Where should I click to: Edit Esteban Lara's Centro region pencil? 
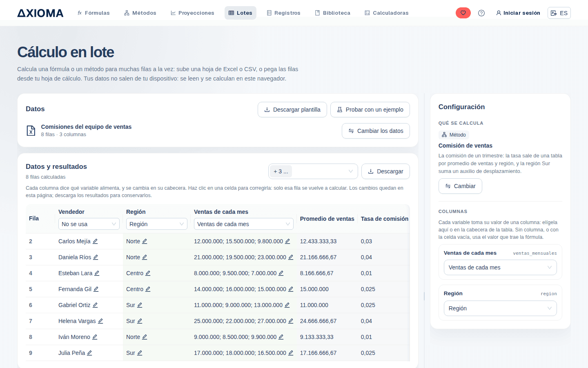coord(148,273)
